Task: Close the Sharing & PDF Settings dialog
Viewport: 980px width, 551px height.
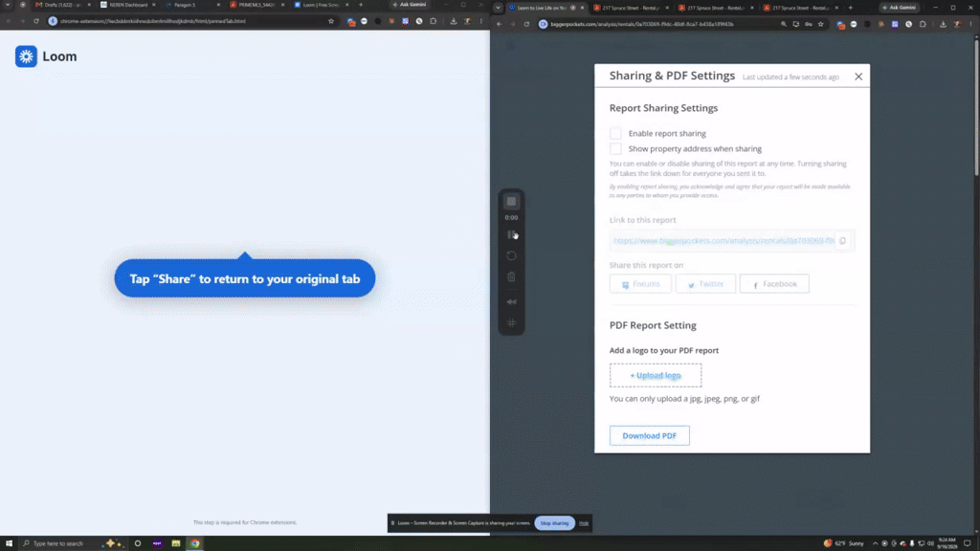Action: [858, 77]
